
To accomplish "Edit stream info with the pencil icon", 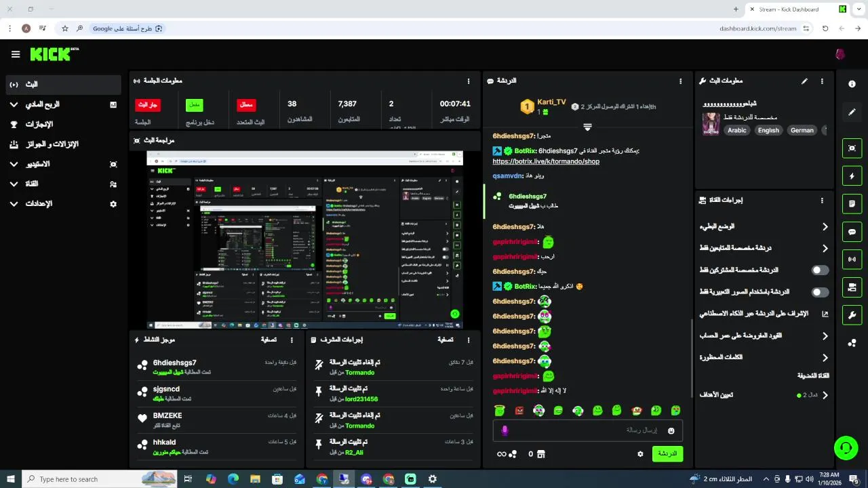I will 804,81.
